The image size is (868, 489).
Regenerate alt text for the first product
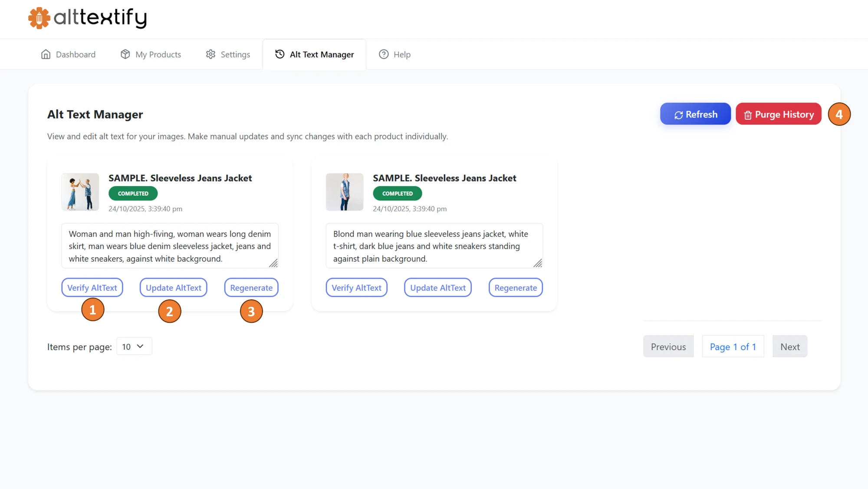251,287
